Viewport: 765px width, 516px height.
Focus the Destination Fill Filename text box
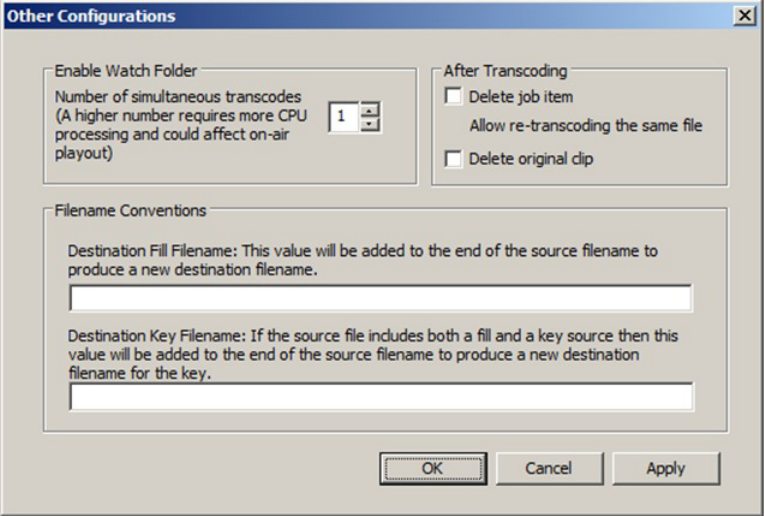click(380, 298)
